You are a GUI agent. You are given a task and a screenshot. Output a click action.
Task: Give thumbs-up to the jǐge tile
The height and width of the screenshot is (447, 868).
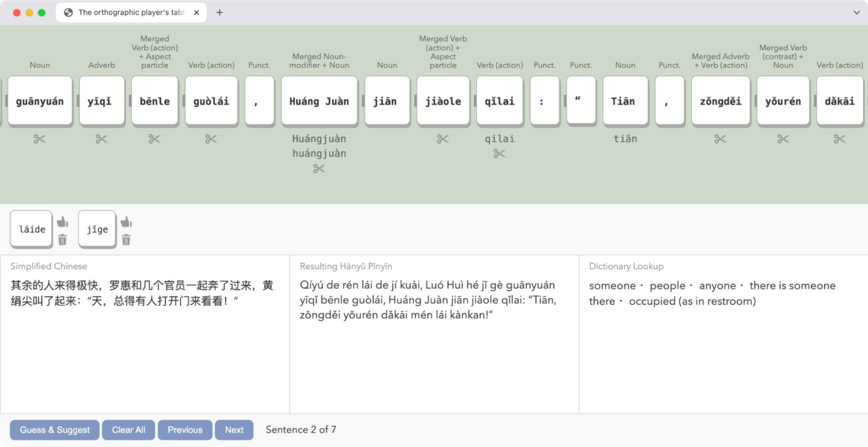click(126, 222)
